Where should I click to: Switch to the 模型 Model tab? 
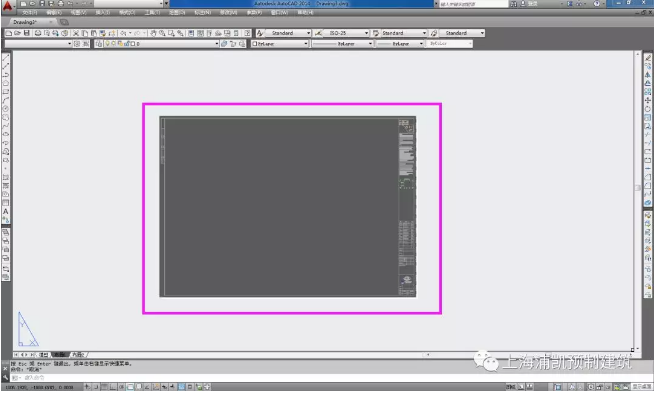click(44, 355)
